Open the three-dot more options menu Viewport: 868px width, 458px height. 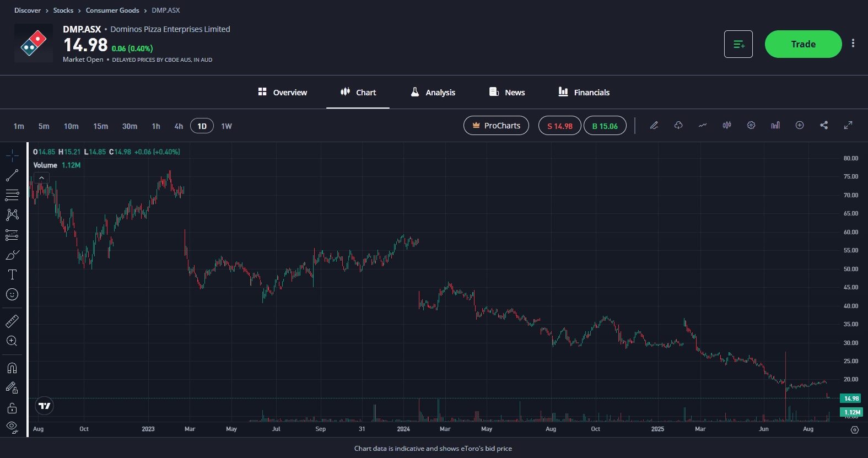pos(853,44)
